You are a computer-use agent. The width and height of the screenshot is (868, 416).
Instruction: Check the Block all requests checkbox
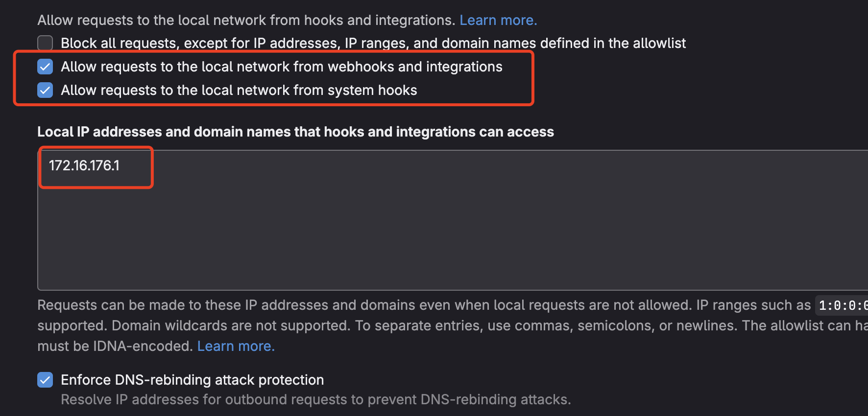(x=45, y=43)
